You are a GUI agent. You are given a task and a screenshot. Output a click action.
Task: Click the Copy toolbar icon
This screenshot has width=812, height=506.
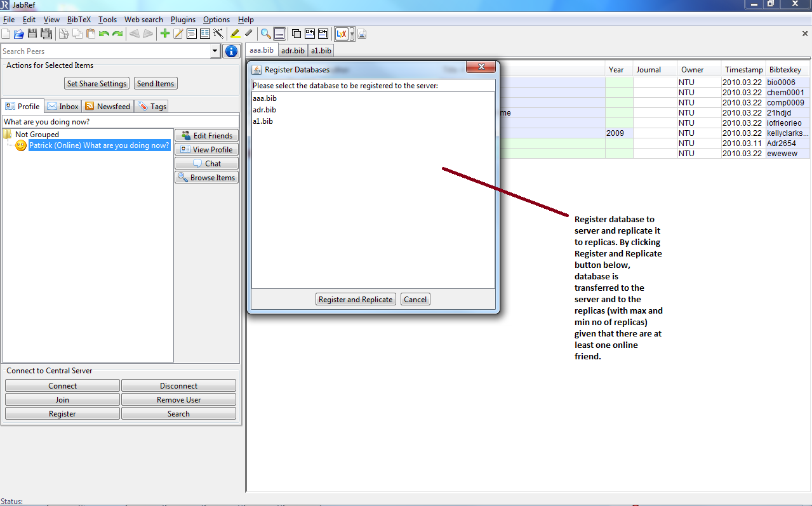[77, 34]
